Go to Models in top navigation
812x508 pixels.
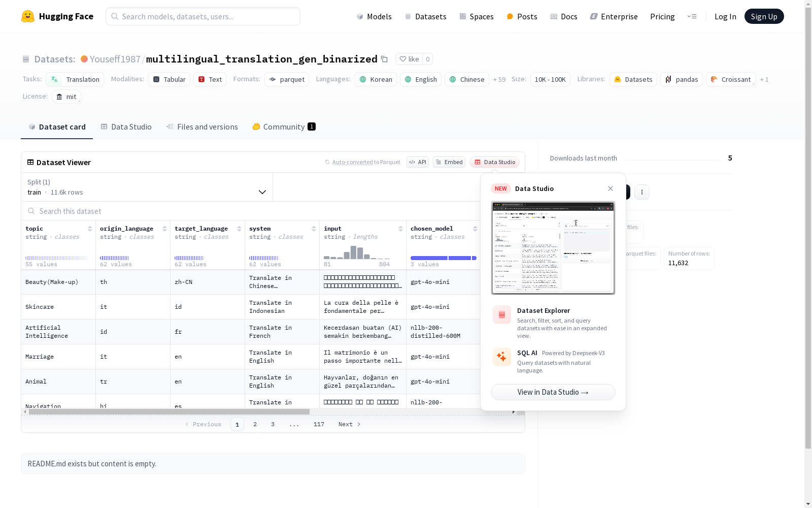coord(374,16)
